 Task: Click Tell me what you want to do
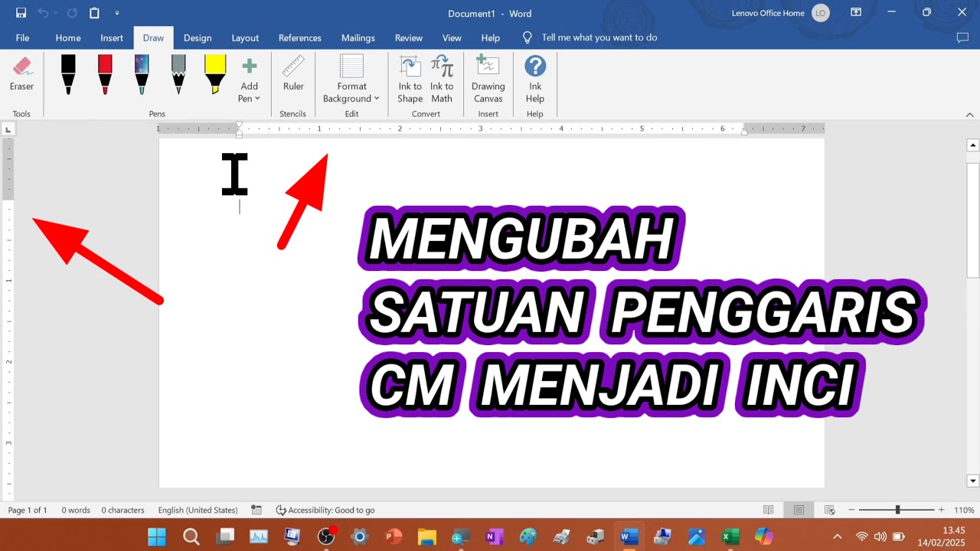pyautogui.click(x=599, y=37)
